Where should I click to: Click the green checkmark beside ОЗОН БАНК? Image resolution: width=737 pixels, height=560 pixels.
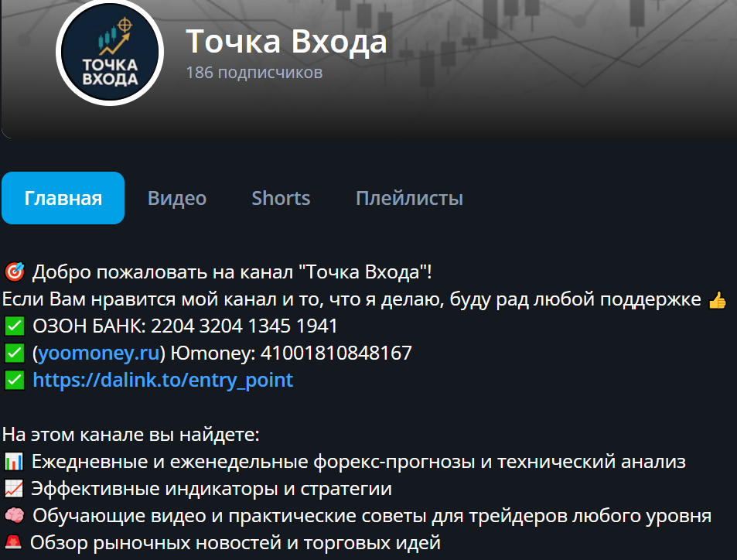pyautogui.click(x=14, y=326)
